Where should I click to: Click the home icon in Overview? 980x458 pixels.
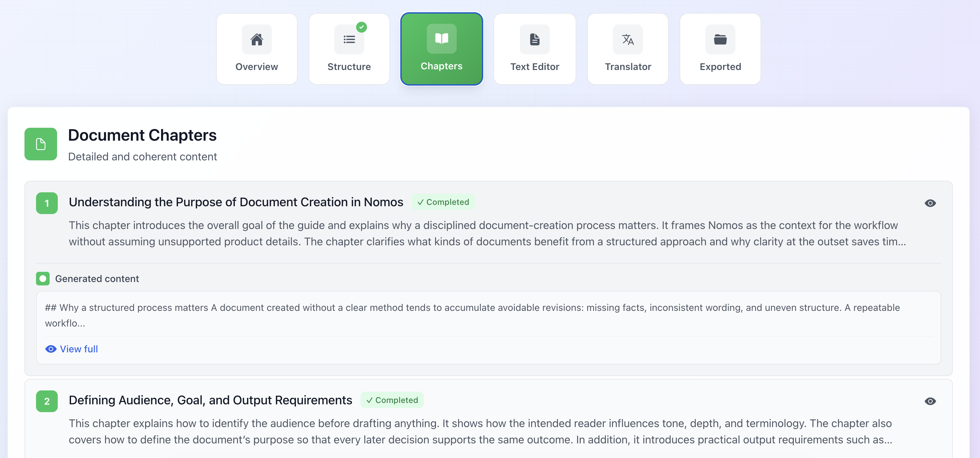pyautogui.click(x=257, y=39)
